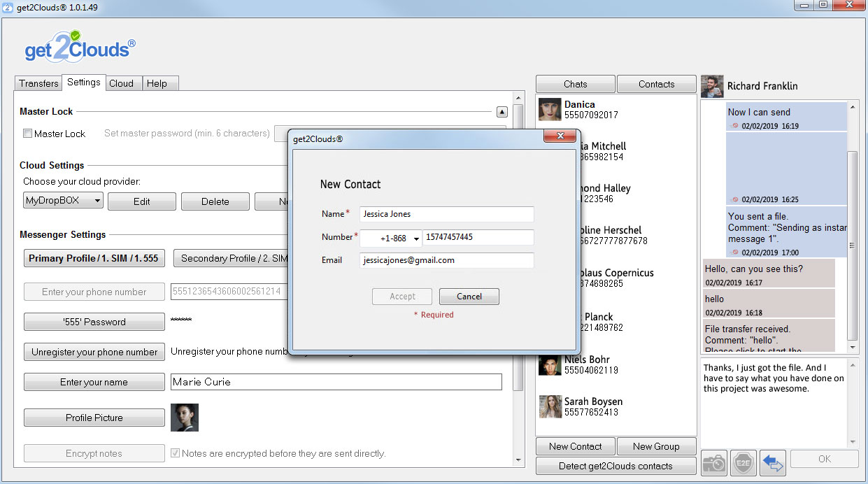Screen dimensions: 868x484
Task: Collapse the Master Lock section arrow
Action: 501,112
